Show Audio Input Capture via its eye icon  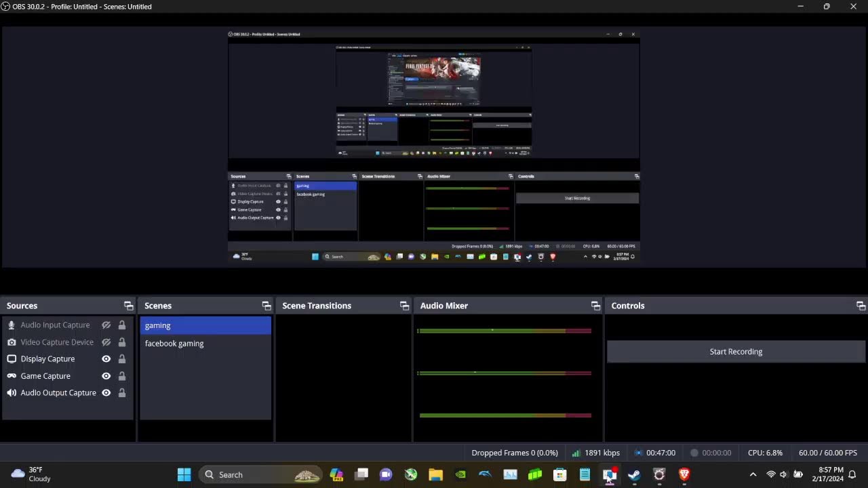pos(106,325)
